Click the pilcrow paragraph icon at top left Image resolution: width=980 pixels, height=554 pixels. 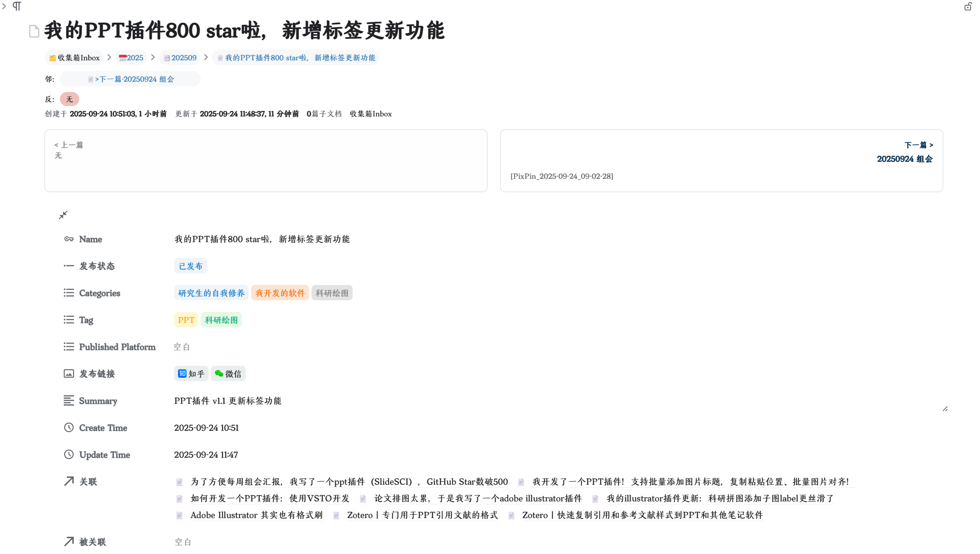point(17,6)
